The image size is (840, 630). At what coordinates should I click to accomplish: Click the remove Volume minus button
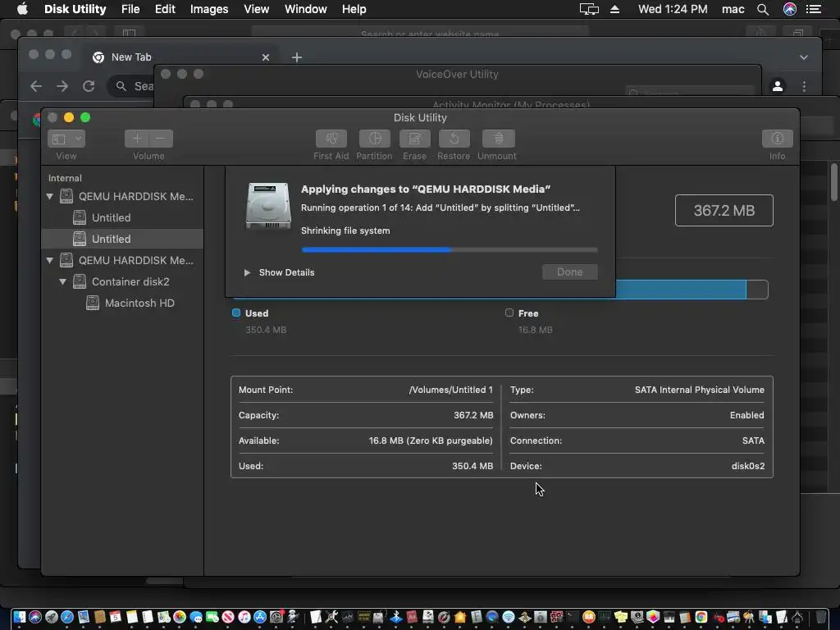[161, 139]
